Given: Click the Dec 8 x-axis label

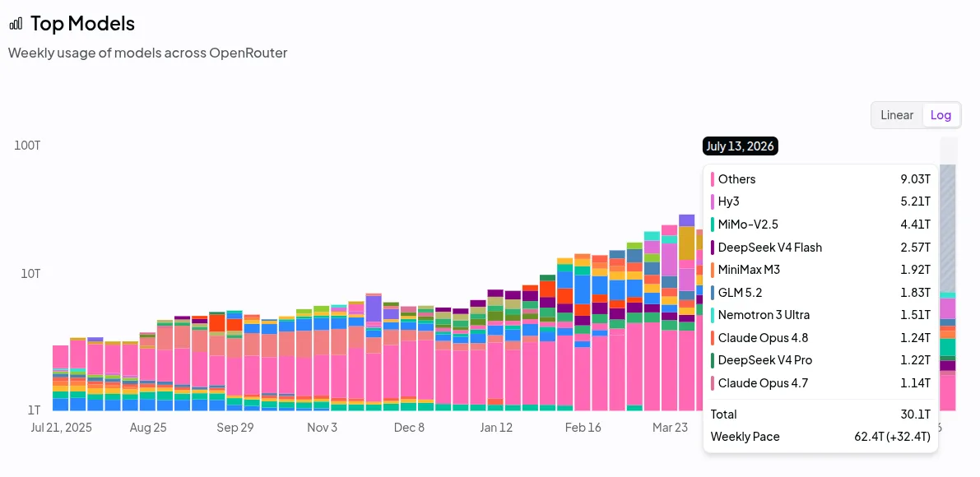Looking at the screenshot, I should (410, 428).
